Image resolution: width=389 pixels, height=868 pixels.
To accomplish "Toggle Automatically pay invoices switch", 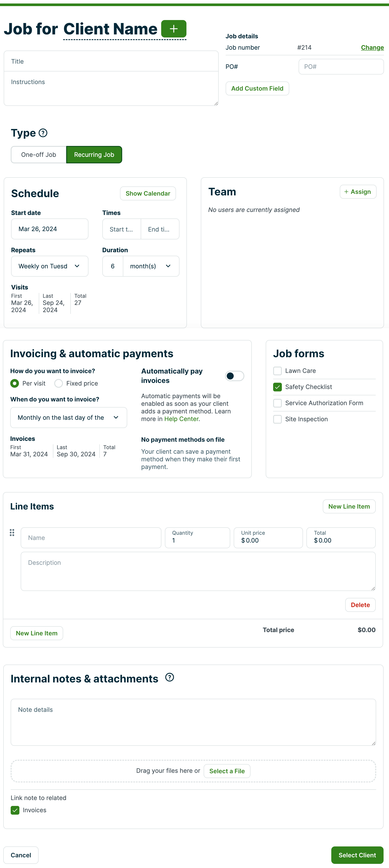I will pos(234,376).
